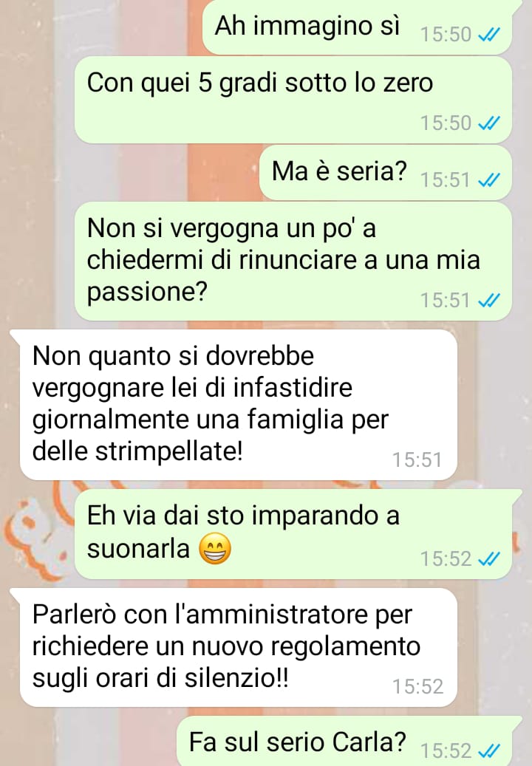Click the grinning emoji after 'suonarla'
This screenshot has width=532, height=766.
(x=215, y=549)
